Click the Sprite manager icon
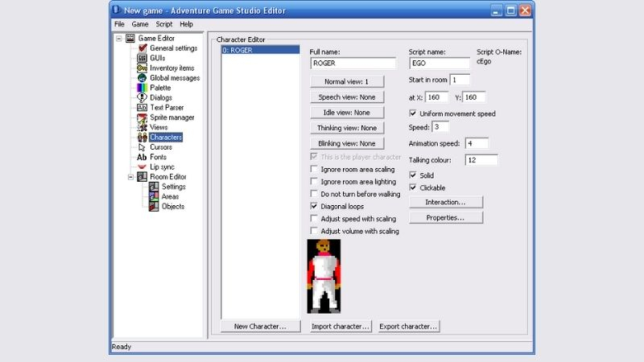This screenshot has width=644, height=362. click(x=142, y=117)
